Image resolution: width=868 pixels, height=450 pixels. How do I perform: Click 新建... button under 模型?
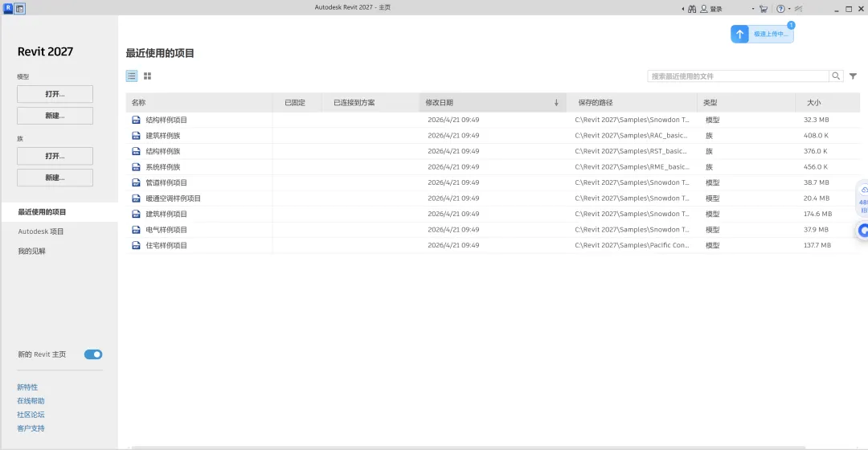point(55,116)
